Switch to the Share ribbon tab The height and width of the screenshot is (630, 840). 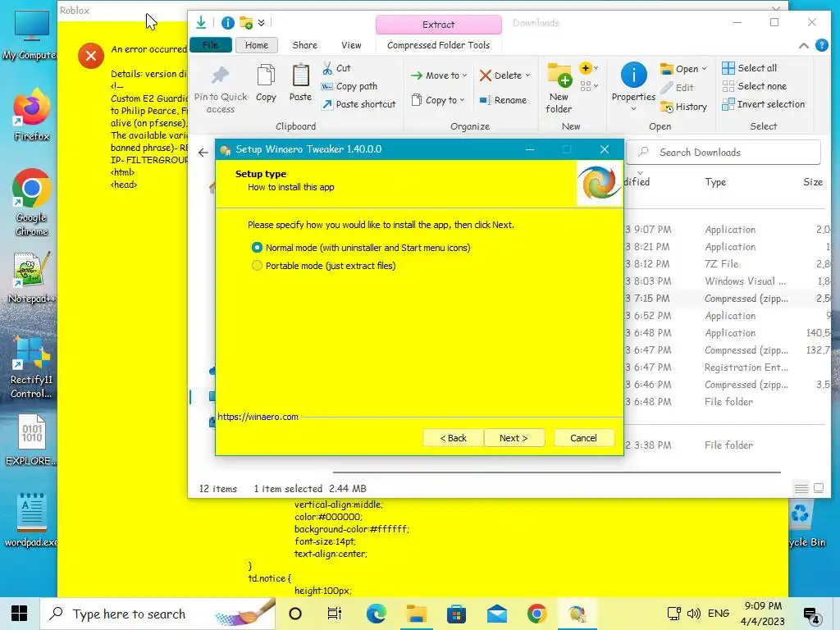click(x=305, y=45)
